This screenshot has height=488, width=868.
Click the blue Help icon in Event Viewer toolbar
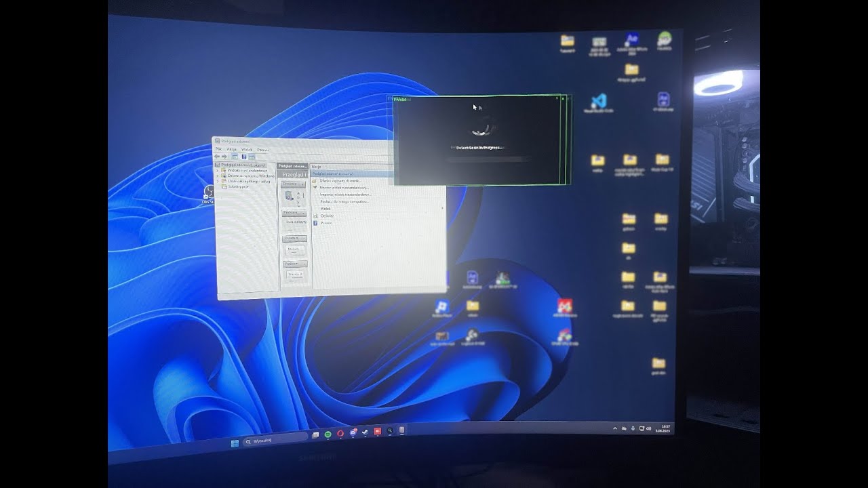coord(244,157)
